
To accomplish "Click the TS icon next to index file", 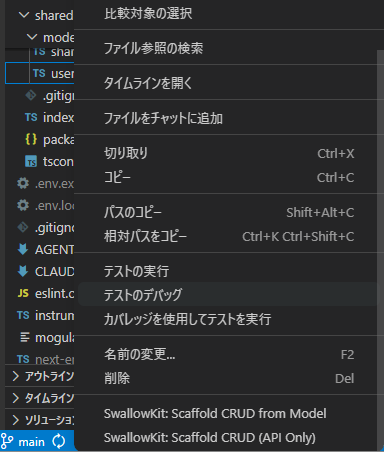I will click(31, 117).
